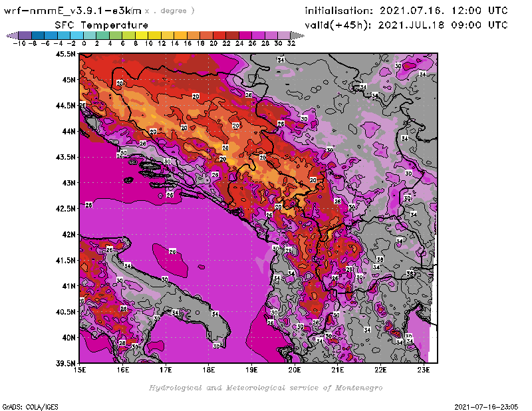Click the 18E longitude label

[x=209, y=370]
